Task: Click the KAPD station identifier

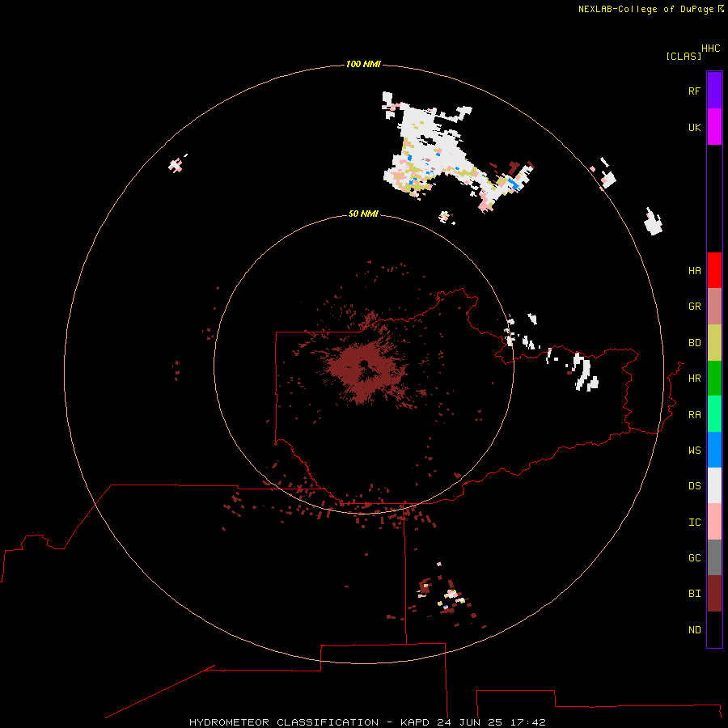Action: click(x=416, y=722)
